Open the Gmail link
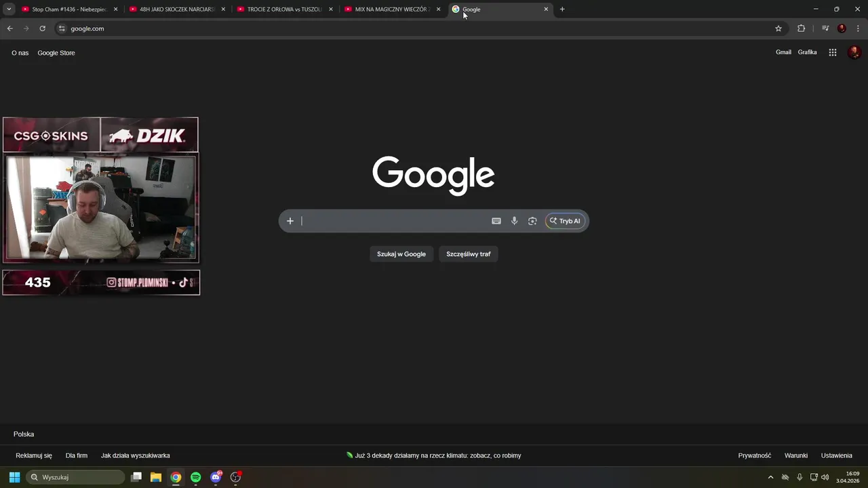Viewport: 868px width, 488px height. pyautogui.click(x=783, y=52)
